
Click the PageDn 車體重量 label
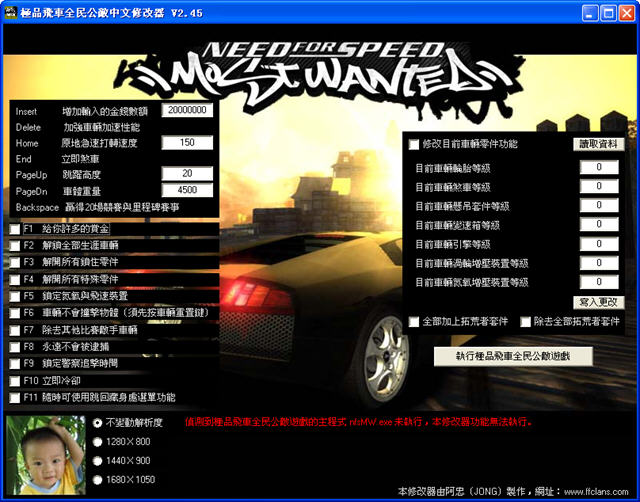[x=58, y=191]
